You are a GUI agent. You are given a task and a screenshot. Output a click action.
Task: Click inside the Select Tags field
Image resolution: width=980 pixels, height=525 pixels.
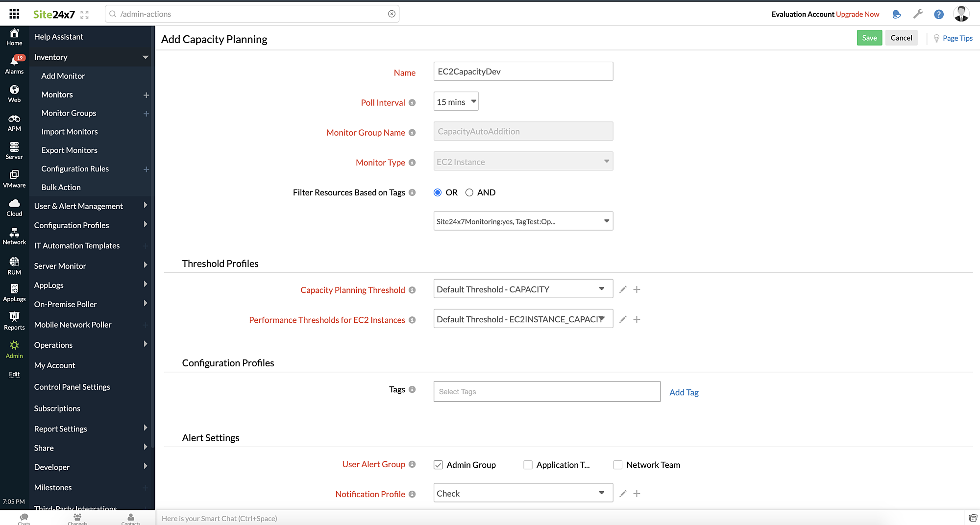[546, 391]
